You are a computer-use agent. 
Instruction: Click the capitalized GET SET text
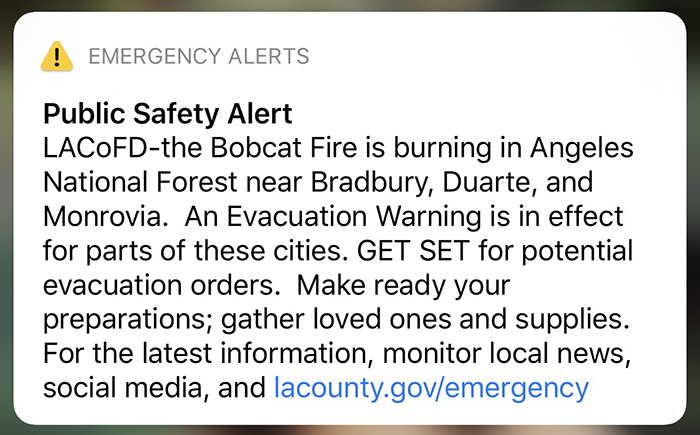[413, 251]
